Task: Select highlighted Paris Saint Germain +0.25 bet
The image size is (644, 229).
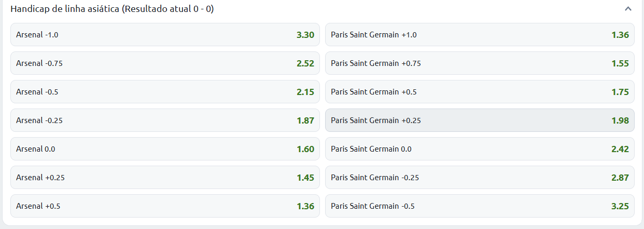Action: pyautogui.click(x=479, y=120)
